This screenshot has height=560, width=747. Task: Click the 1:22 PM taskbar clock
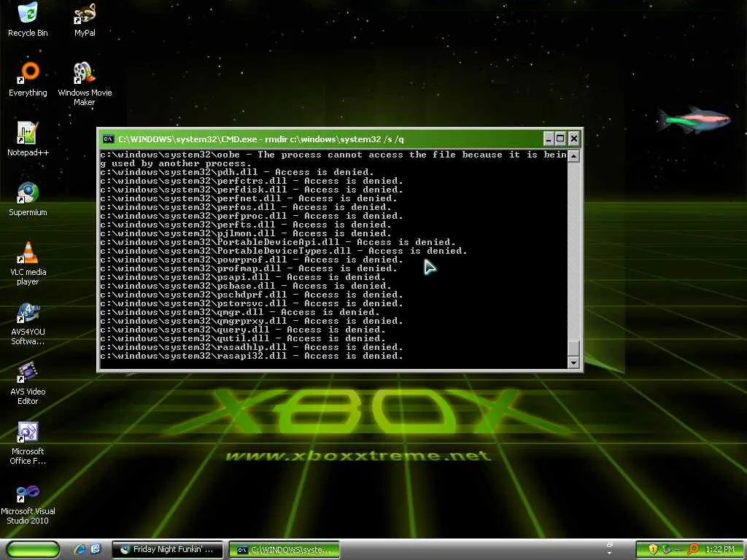click(720, 550)
